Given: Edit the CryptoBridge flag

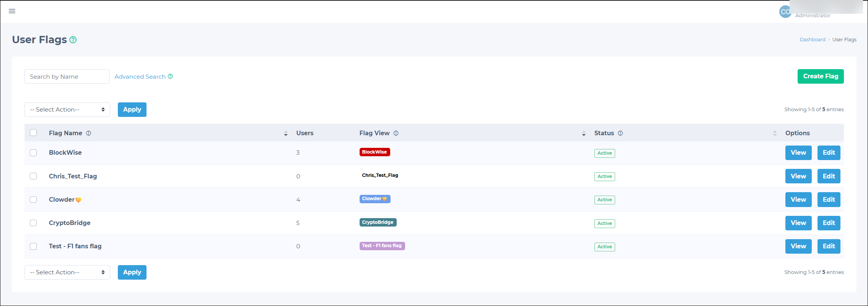Looking at the screenshot, I should click(829, 223).
